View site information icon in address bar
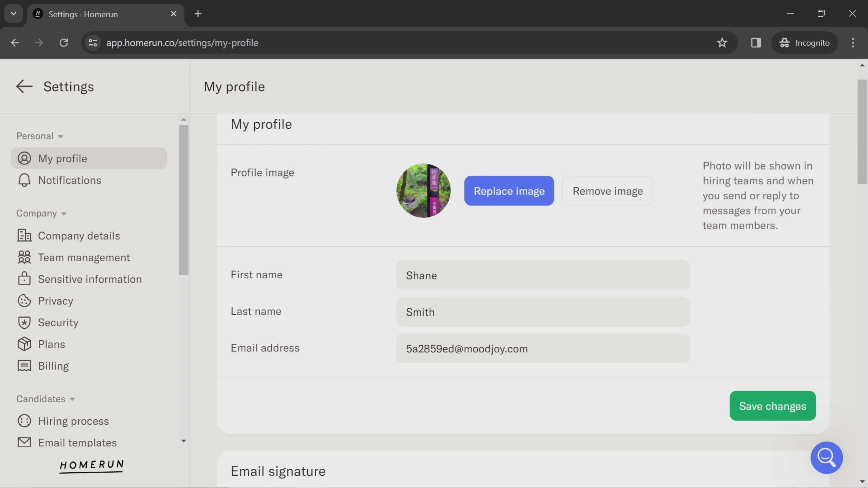The height and width of the screenshot is (488, 868). coord(93,43)
